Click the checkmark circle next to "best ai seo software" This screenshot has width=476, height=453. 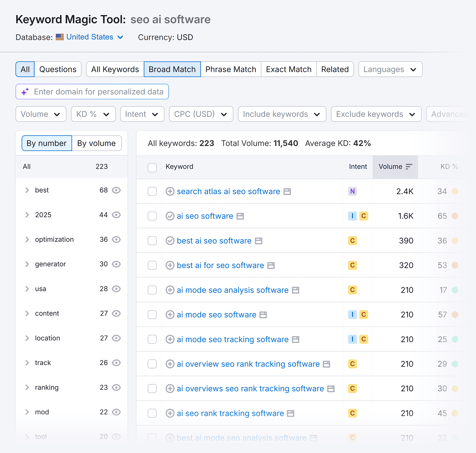170,240
